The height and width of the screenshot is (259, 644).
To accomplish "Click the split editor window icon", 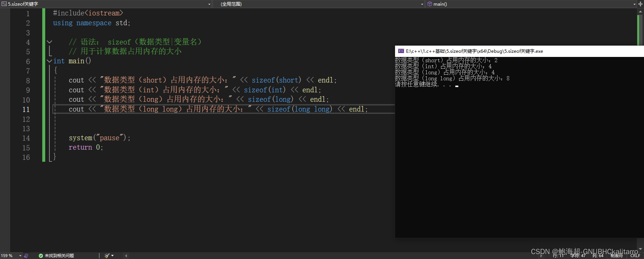I will click(640, 4).
